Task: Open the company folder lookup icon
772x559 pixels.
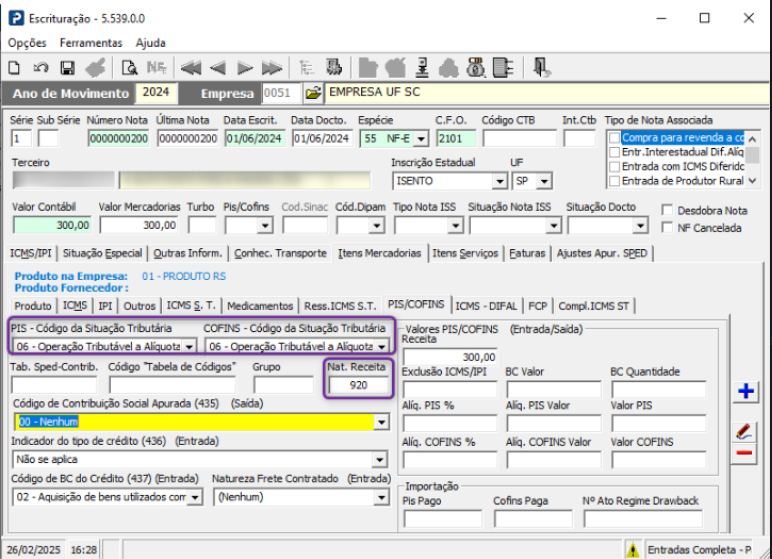Action: 313,94
